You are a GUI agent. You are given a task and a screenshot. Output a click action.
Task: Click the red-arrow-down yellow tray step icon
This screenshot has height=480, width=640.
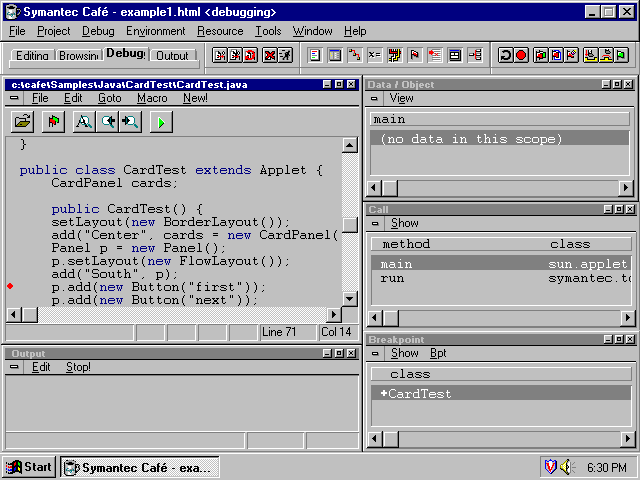pos(590,55)
